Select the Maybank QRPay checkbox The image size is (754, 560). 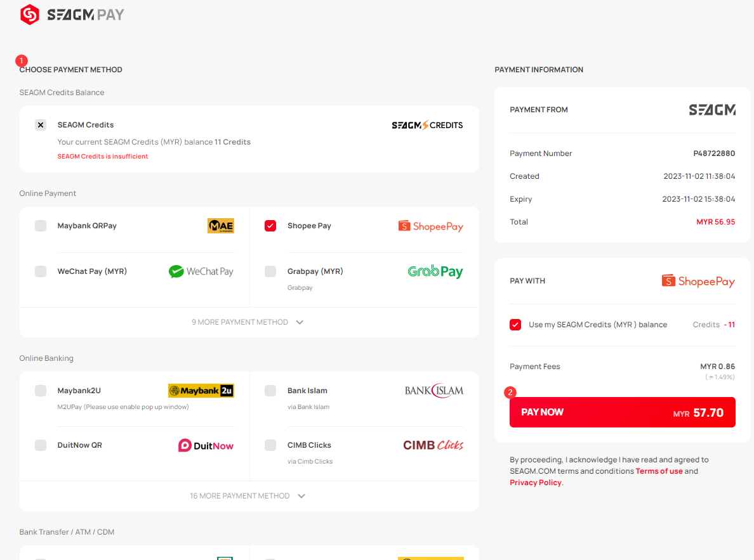[41, 226]
